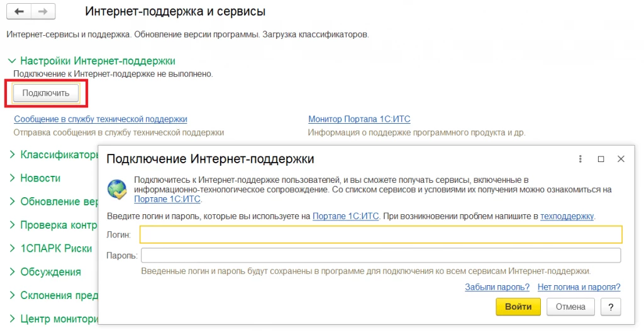The height and width of the screenshot is (331, 644).
Task: Click the Отмена button
Action: point(570,307)
